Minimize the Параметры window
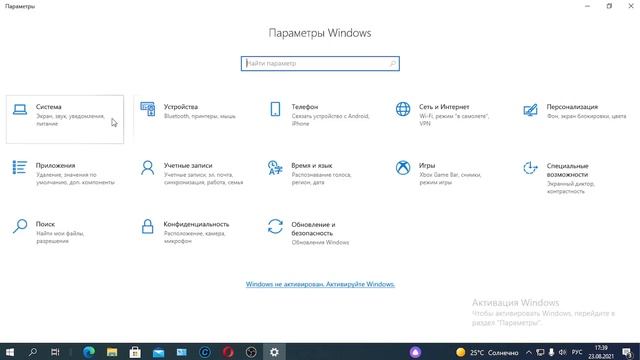The image size is (640, 360). [588, 6]
